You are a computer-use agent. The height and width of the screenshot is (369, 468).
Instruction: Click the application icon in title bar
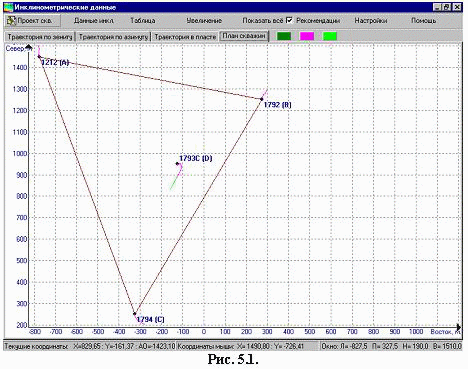coord(8,7)
